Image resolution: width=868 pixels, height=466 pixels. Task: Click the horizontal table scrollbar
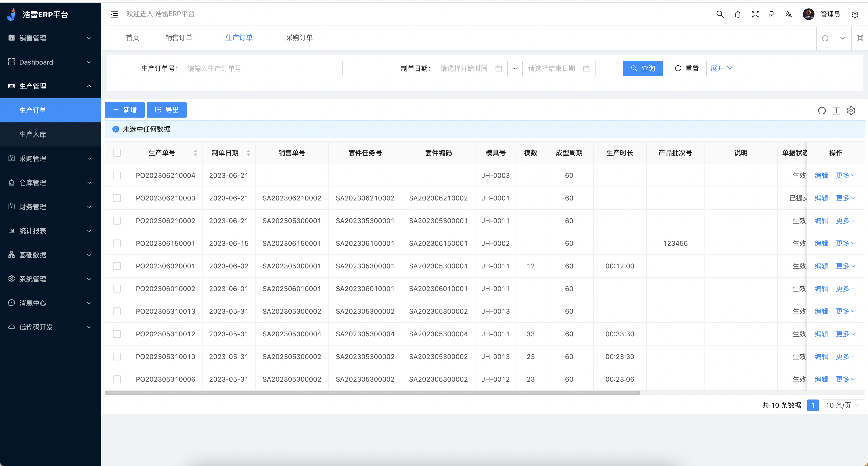point(372,393)
